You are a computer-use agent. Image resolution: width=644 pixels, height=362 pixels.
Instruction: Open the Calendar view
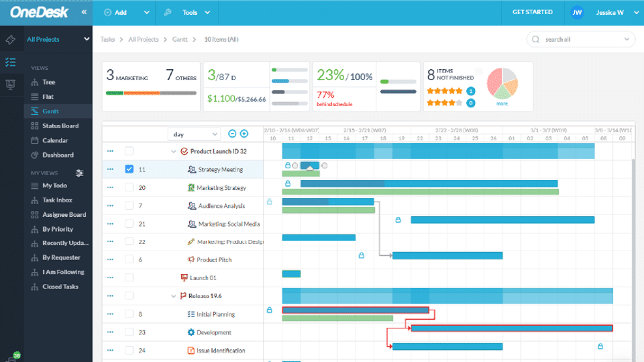(x=54, y=140)
